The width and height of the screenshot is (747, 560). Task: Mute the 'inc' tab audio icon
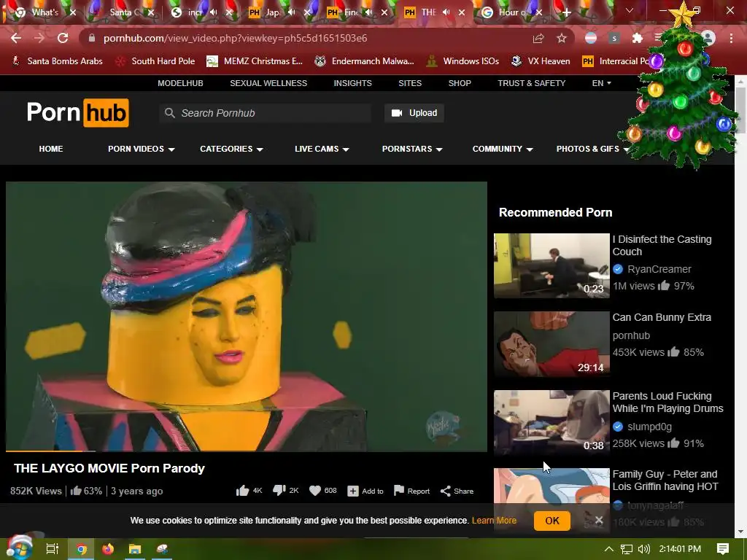(213, 12)
